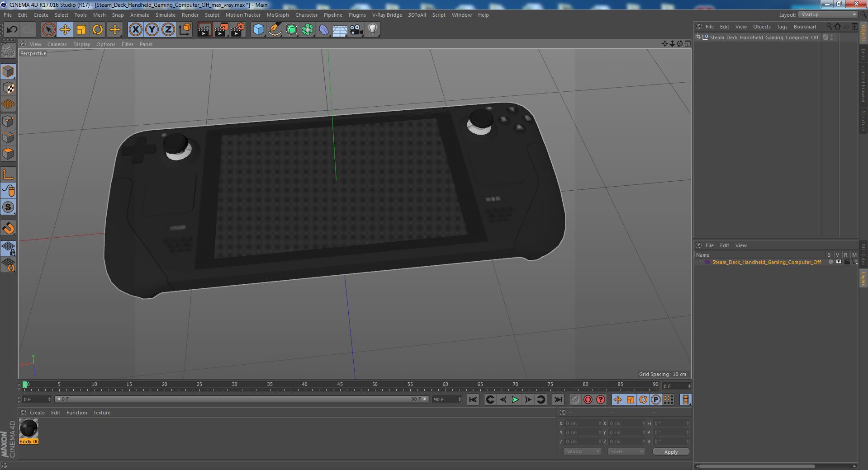868x470 pixels.
Task: Toggle the Y axis lock
Action: point(152,30)
